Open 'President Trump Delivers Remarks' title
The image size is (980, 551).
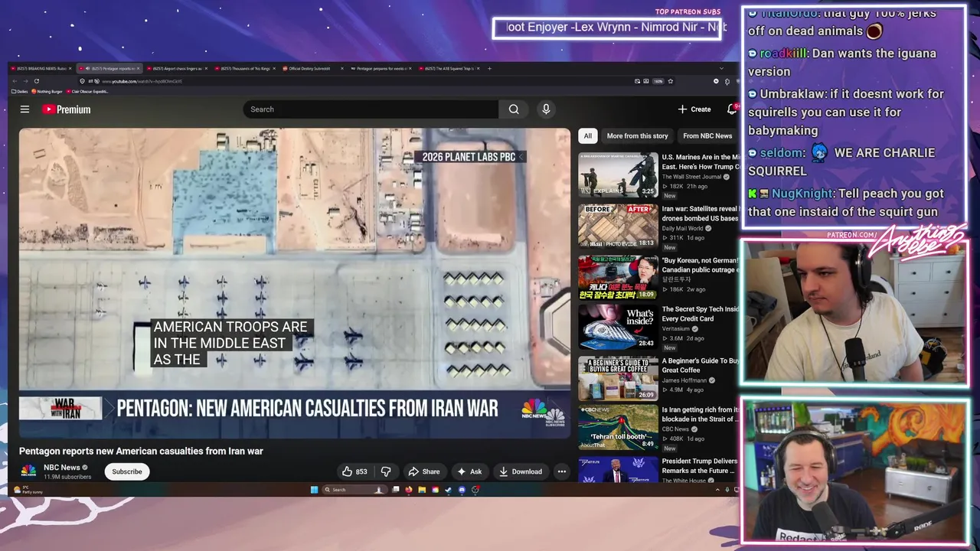tap(700, 465)
